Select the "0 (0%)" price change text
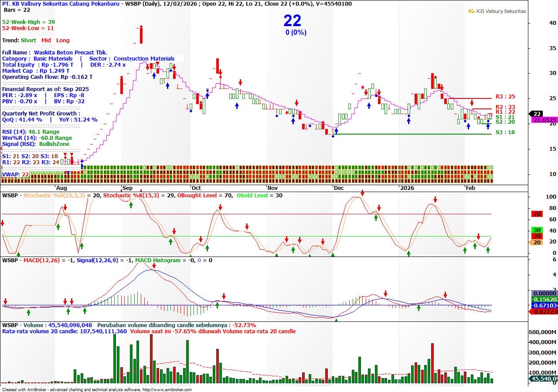This screenshot has height=392, width=558. (x=296, y=32)
